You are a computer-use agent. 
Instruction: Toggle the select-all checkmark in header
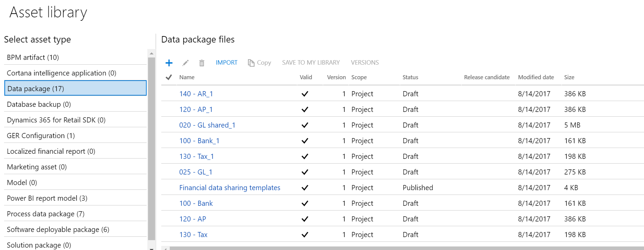[169, 77]
